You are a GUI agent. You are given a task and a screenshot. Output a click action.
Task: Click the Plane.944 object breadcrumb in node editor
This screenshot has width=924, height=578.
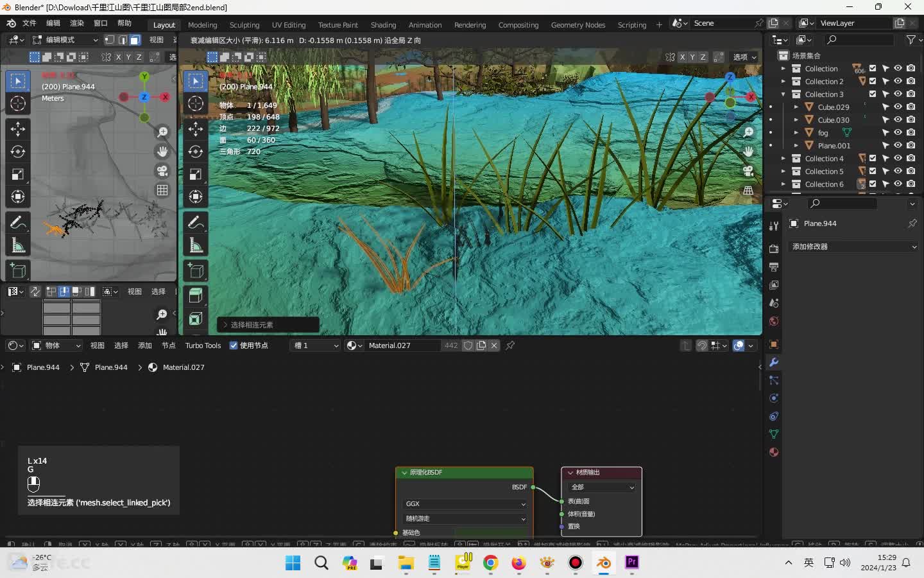[x=36, y=367]
